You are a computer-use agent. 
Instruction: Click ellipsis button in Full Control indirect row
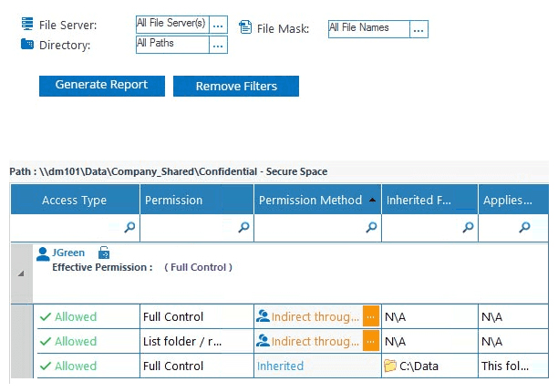point(370,316)
